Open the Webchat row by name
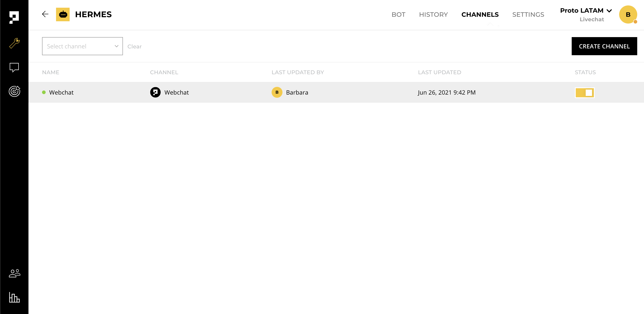The image size is (644, 314). click(x=61, y=92)
